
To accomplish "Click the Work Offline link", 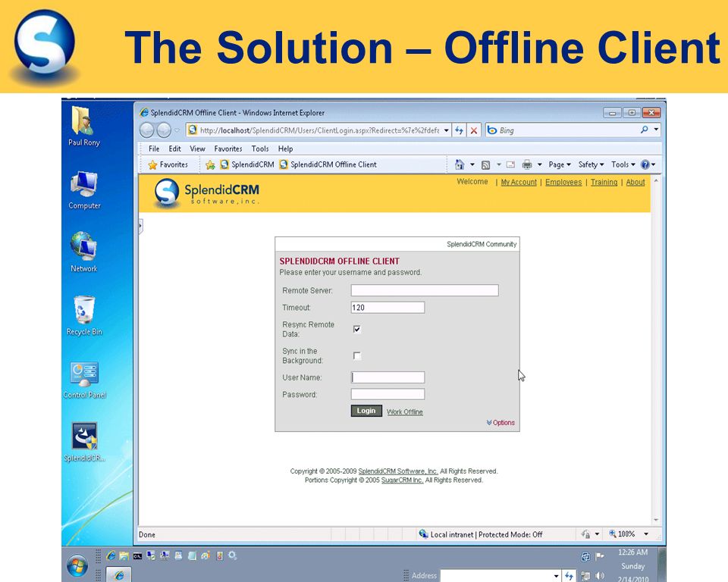I will [x=404, y=411].
